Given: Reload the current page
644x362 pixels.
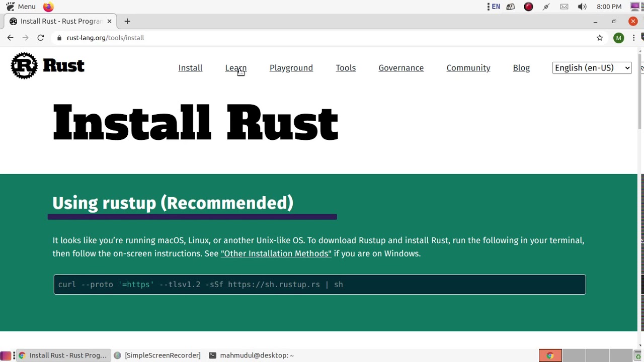Looking at the screenshot, I should [41, 38].
